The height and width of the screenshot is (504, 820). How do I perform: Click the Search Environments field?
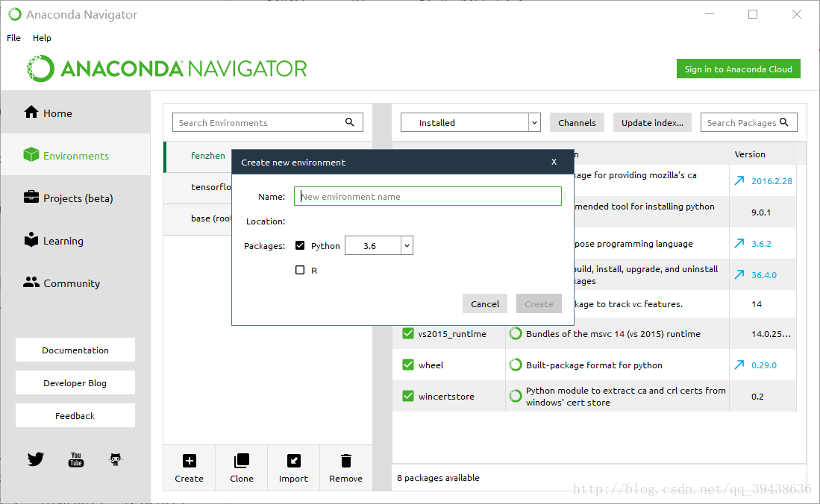point(267,122)
